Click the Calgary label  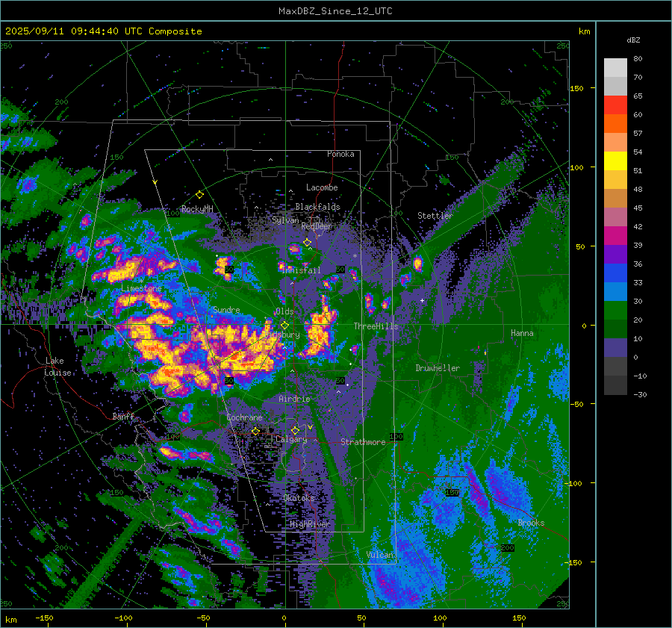pos(291,439)
